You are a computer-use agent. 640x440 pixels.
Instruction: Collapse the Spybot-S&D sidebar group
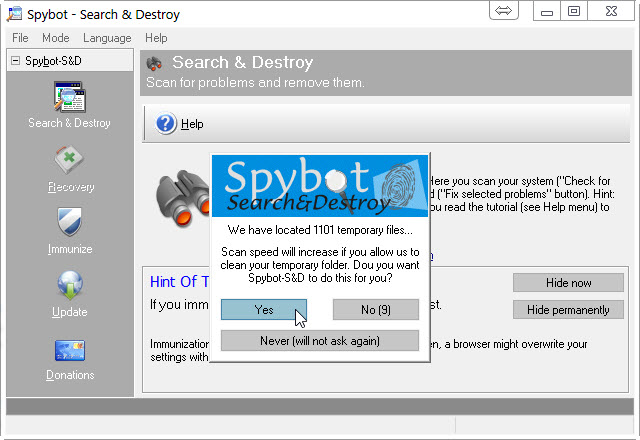[x=15, y=62]
